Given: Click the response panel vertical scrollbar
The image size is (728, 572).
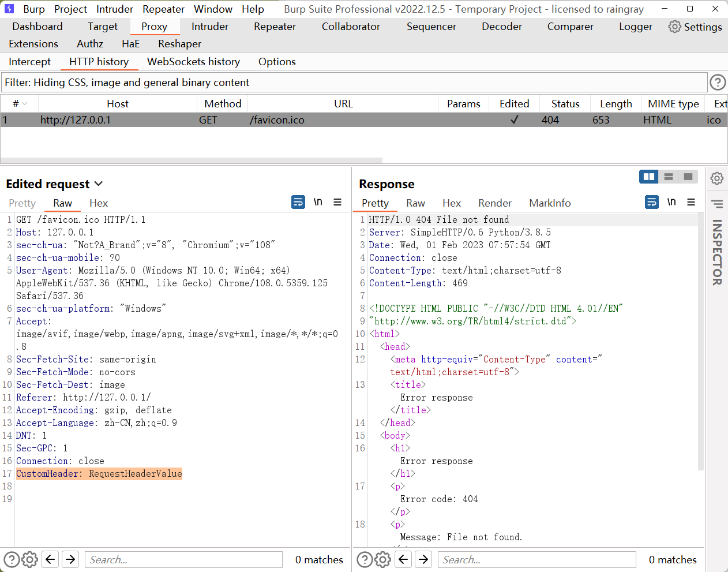Looking at the screenshot, I should click(701, 341).
